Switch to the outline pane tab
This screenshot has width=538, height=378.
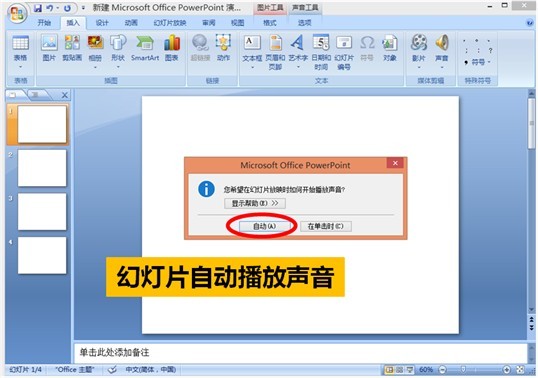pos(37,95)
